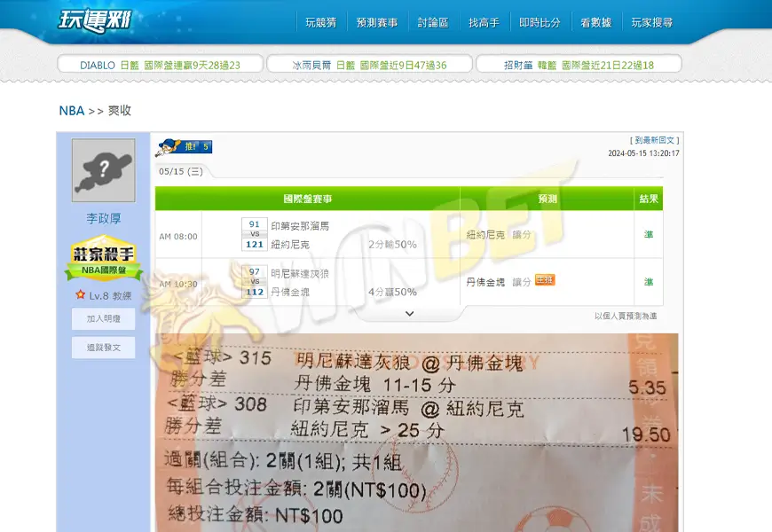Expand the predictions table with down chevron
This screenshot has width=772, height=532.
(409, 314)
